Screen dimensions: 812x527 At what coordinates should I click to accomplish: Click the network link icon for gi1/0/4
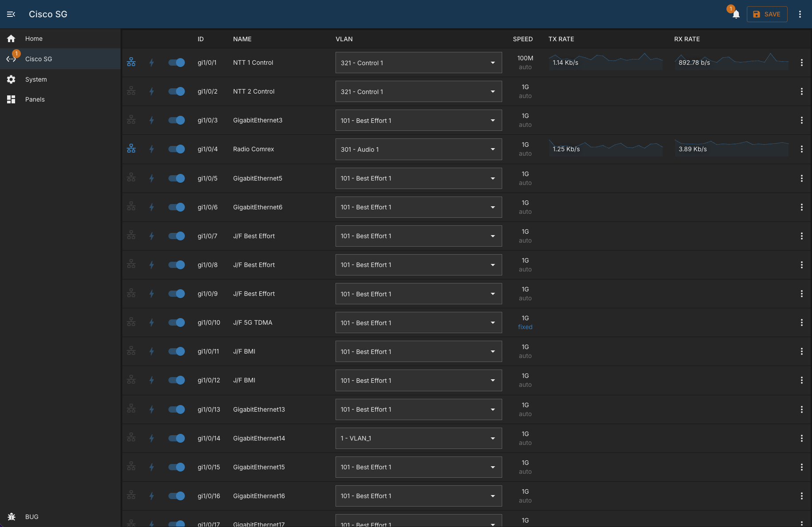click(x=131, y=149)
